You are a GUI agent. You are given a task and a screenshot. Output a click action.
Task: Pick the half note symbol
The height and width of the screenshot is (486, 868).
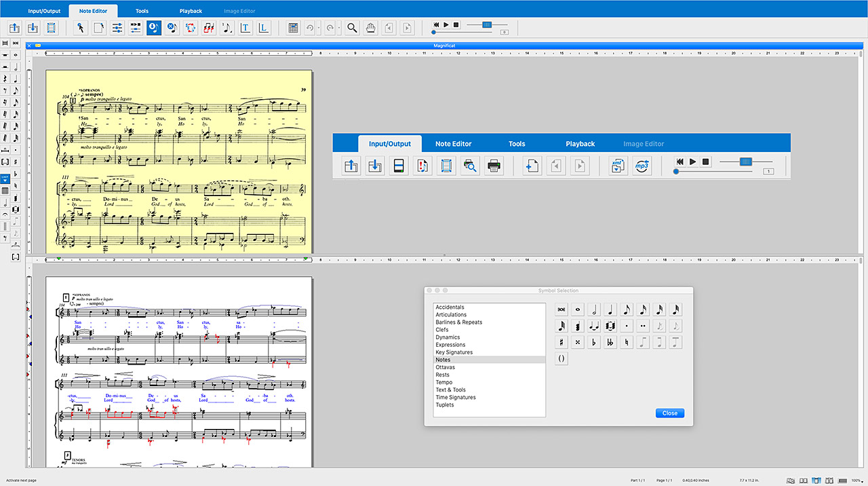coord(594,309)
